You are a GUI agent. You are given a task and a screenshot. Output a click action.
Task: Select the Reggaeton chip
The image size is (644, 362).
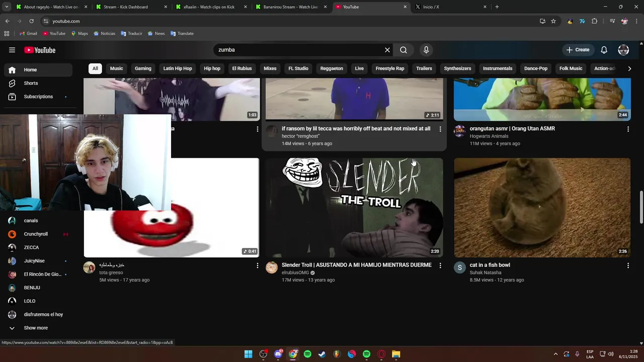pos(332,68)
